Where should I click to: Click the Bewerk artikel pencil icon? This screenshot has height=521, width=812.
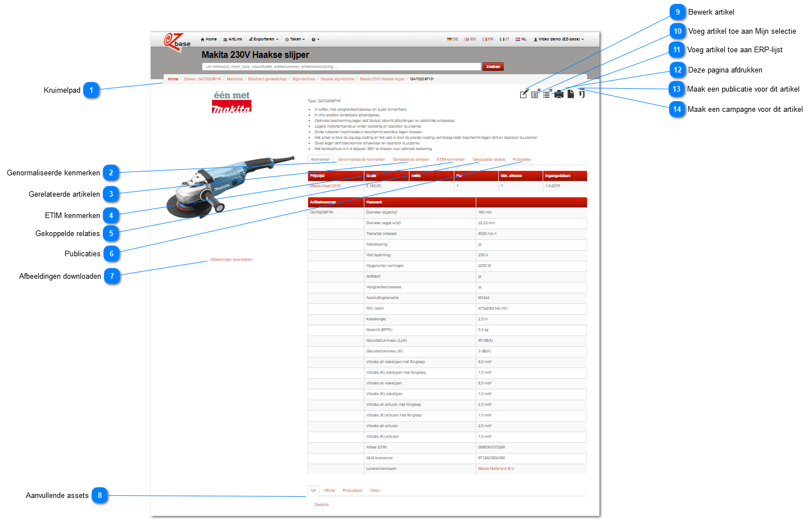[x=524, y=94]
